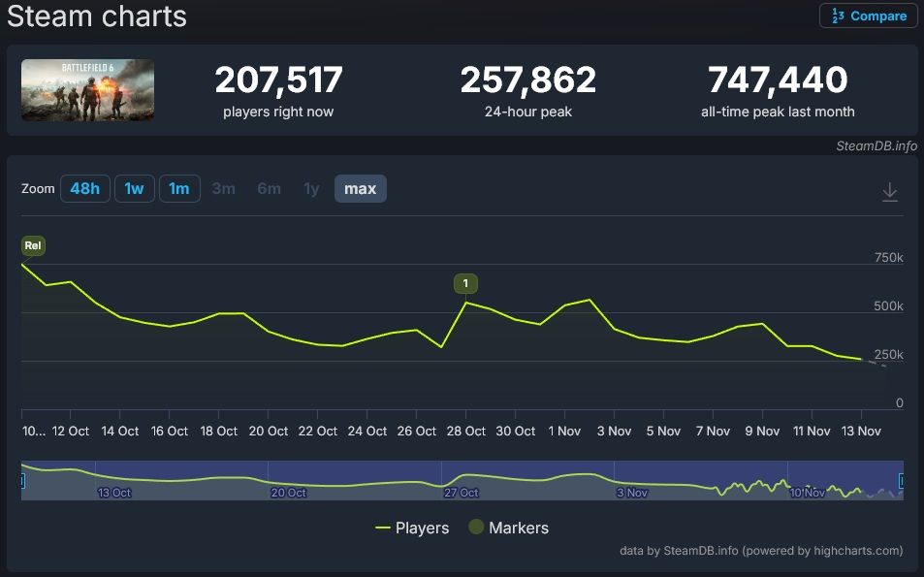Set chart zoom to 1y
The height and width of the screenshot is (577, 924).
click(311, 188)
